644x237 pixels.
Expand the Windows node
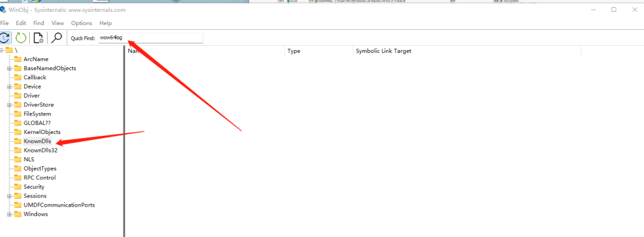tap(9, 214)
